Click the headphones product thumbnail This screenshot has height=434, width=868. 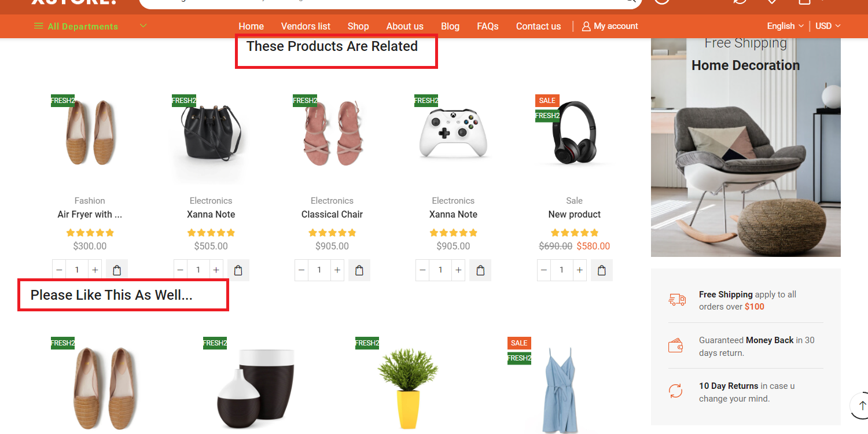(574, 133)
